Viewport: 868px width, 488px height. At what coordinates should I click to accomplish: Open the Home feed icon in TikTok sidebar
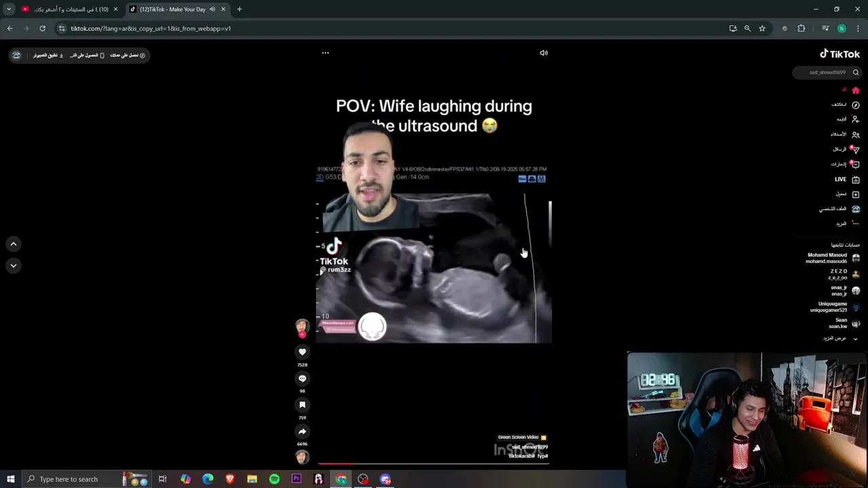pyautogui.click(x=856, y=90)
